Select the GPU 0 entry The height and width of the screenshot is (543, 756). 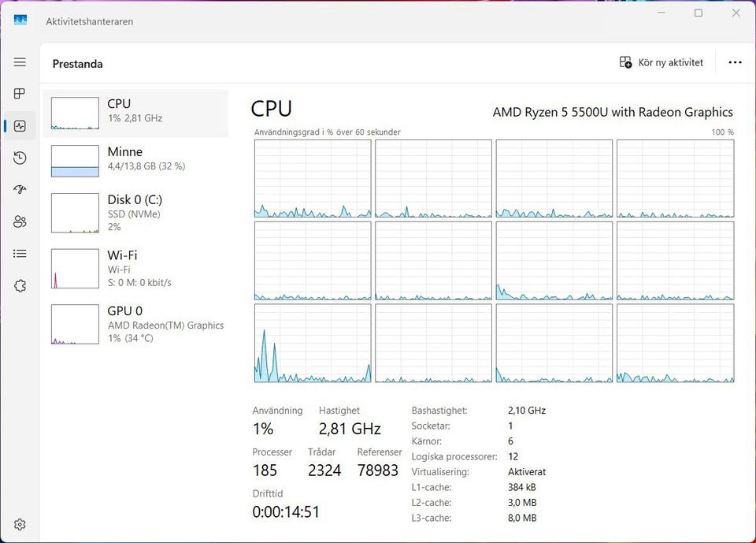pyautogui.click(x=135, y=324)
